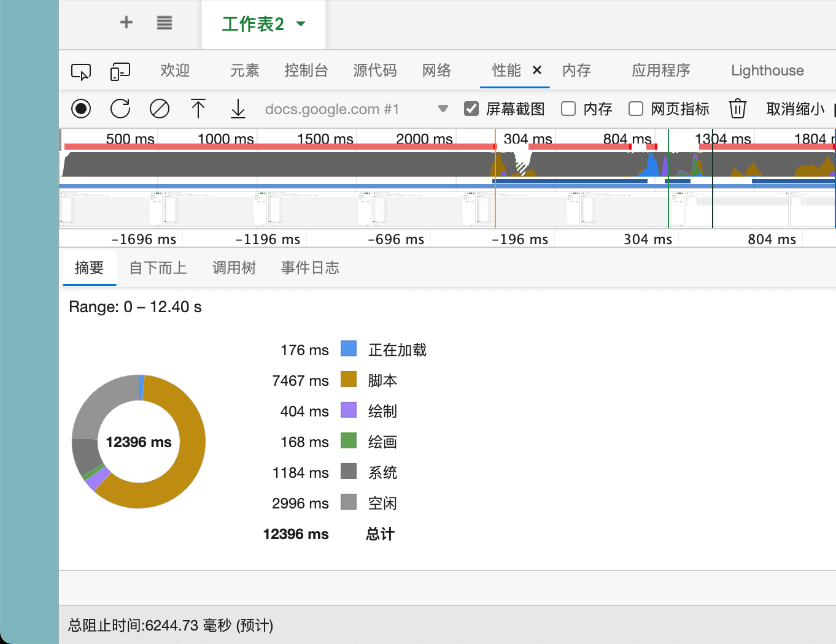Click the 2996 ms idle time value
The image size is (836, 644).
pyautogui.click(x=301, y=504)
